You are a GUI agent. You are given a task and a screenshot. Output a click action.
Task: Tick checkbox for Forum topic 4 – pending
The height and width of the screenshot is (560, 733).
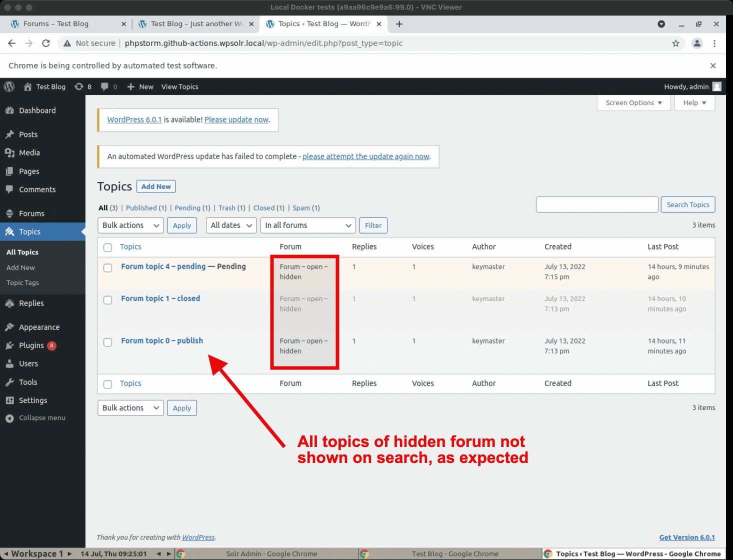(x=107, y=268)
